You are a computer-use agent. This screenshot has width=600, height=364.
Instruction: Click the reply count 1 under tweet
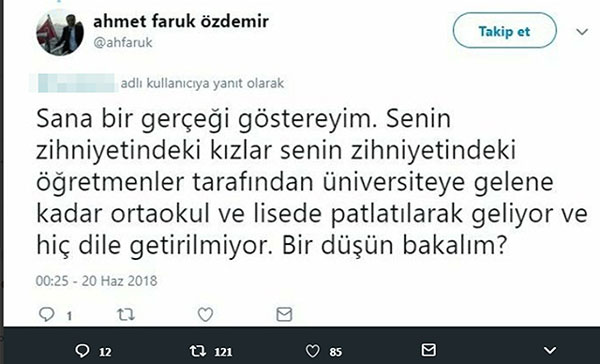[69, 316]
